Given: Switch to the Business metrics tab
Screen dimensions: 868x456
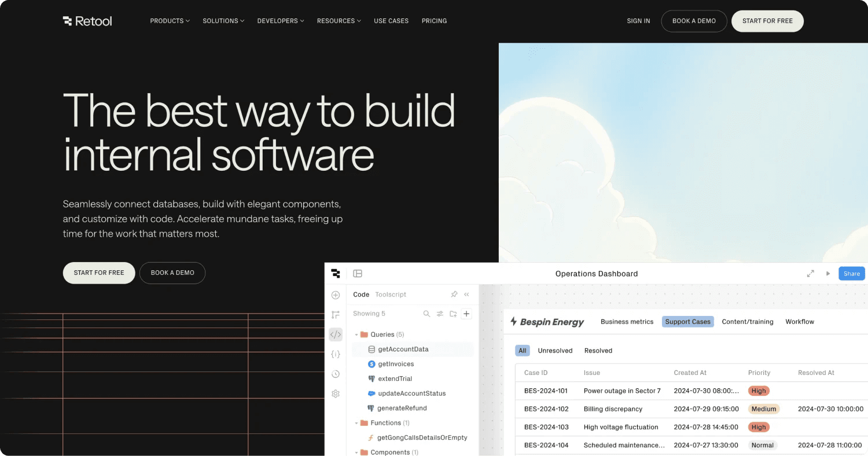Looking at the screenshot, I should [627, 321].
